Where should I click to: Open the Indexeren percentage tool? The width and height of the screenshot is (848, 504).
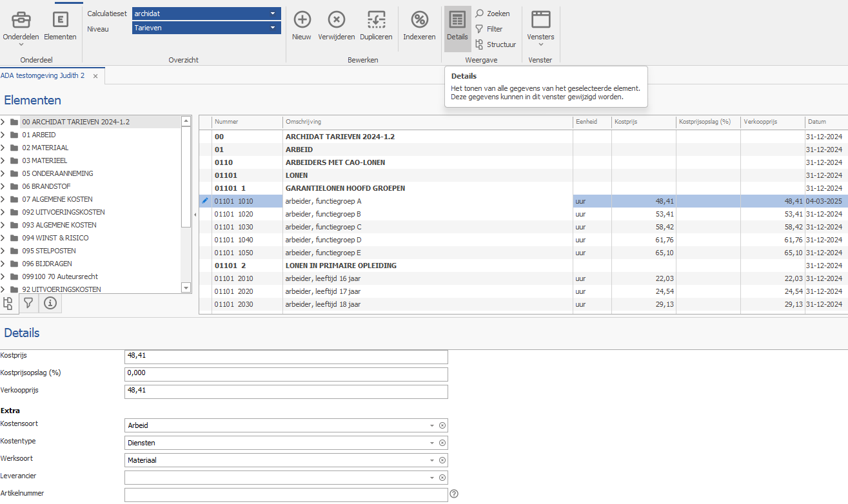click(419, 19)
